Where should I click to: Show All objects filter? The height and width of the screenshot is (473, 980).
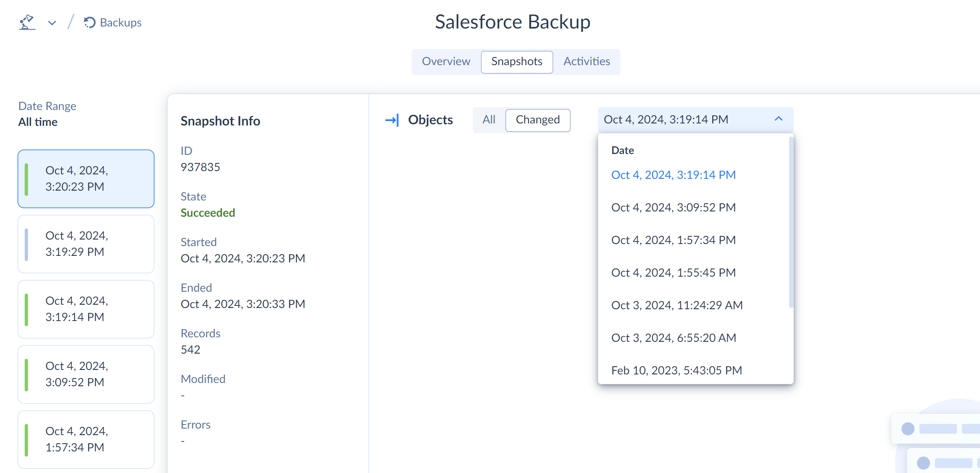tap(489, 120)
